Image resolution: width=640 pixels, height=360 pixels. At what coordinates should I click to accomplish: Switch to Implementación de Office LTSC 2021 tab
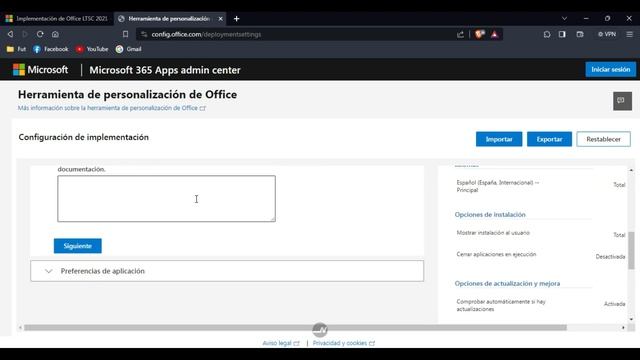[57, 19]
